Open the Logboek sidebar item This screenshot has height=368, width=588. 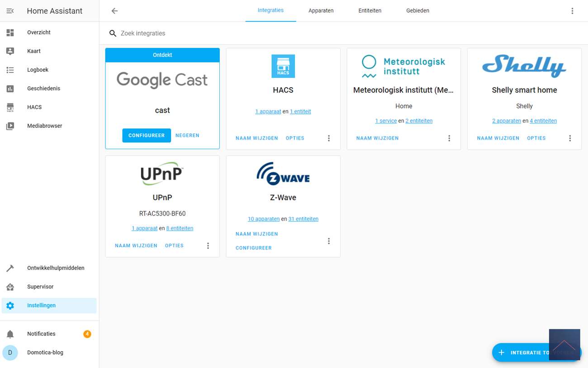point(38,70)
